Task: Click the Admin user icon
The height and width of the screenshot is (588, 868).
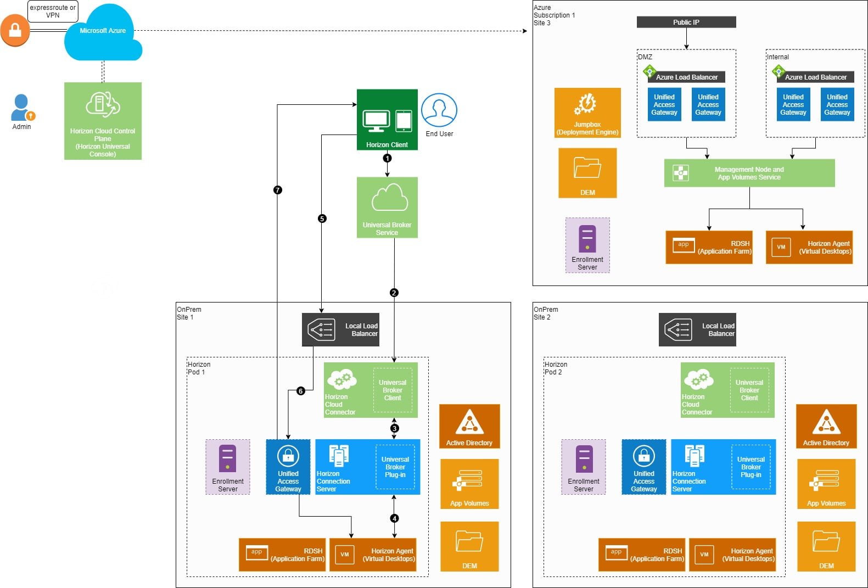Action: pos(22,108)
